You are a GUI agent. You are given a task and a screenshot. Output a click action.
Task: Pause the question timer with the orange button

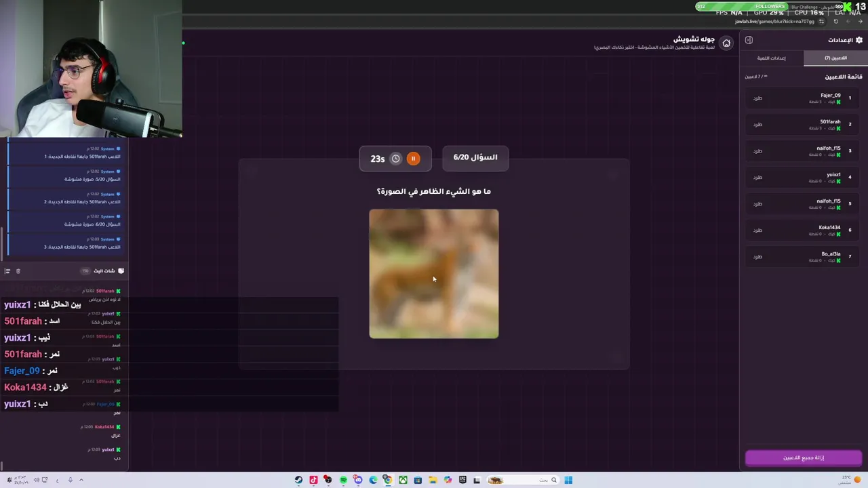413,159
